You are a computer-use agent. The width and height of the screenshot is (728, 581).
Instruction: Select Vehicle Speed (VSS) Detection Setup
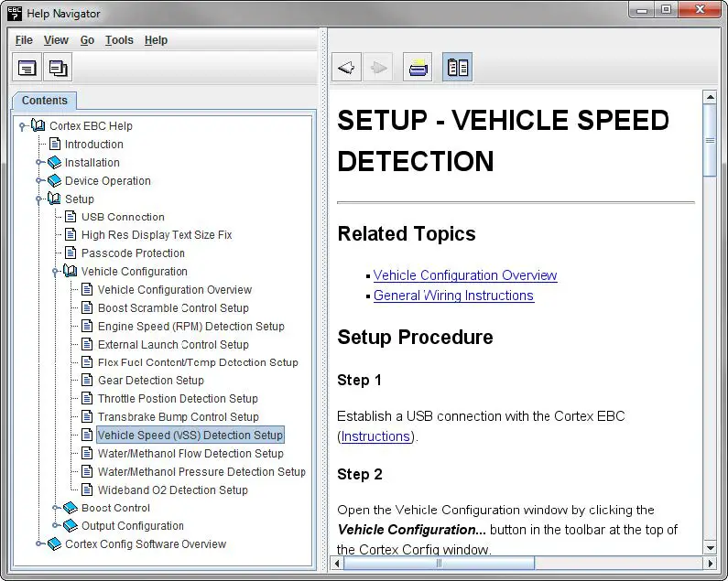point(190,435)
